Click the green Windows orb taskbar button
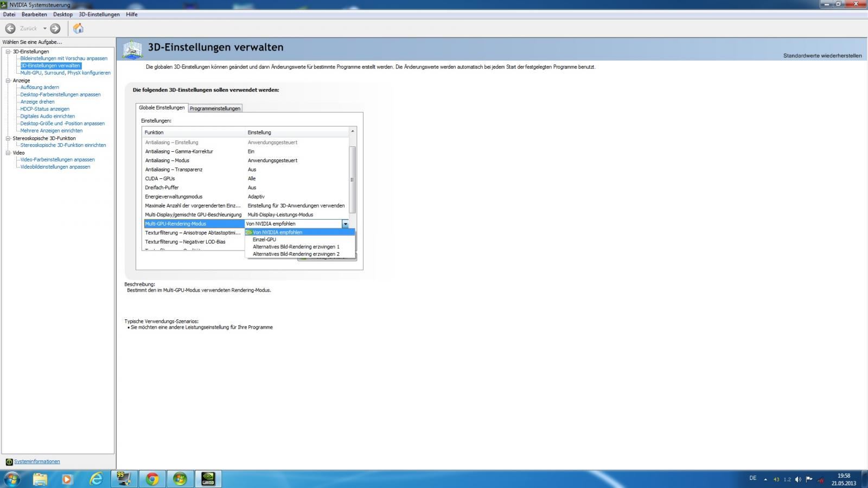Viewport: 868px width, 488px height. click(180, 479)
